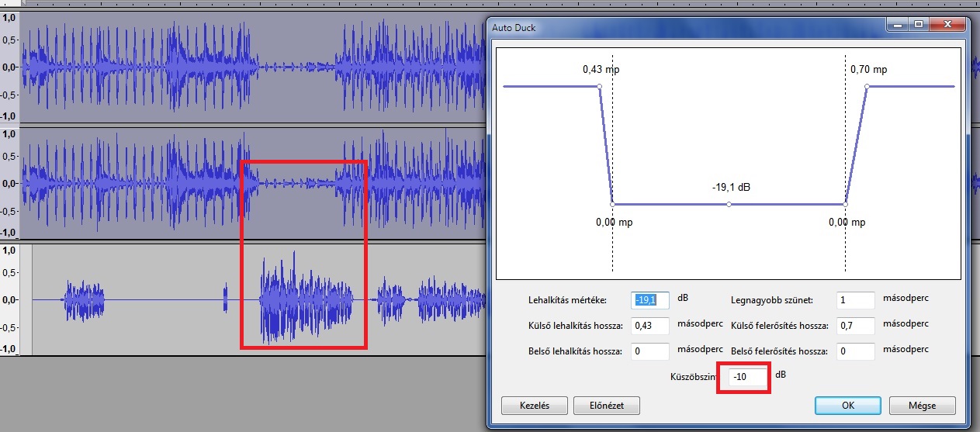Select the 0,70 mp outer fade-up control point
This screenshot has height=432, width=980.
coord(867,87)
